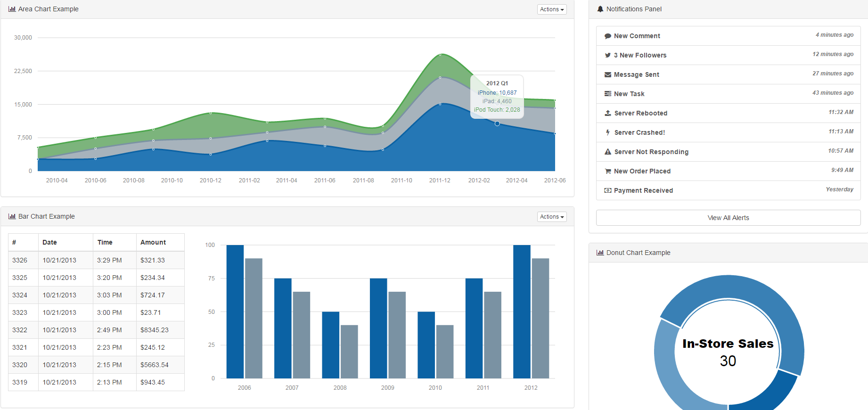Open the Actions dropdown in Bar Chart panel
868x410 pixels.
pos(552,217)
